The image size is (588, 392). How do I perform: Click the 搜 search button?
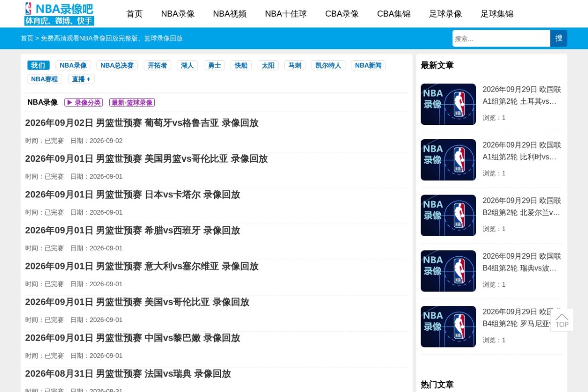[x=559, y=38]
